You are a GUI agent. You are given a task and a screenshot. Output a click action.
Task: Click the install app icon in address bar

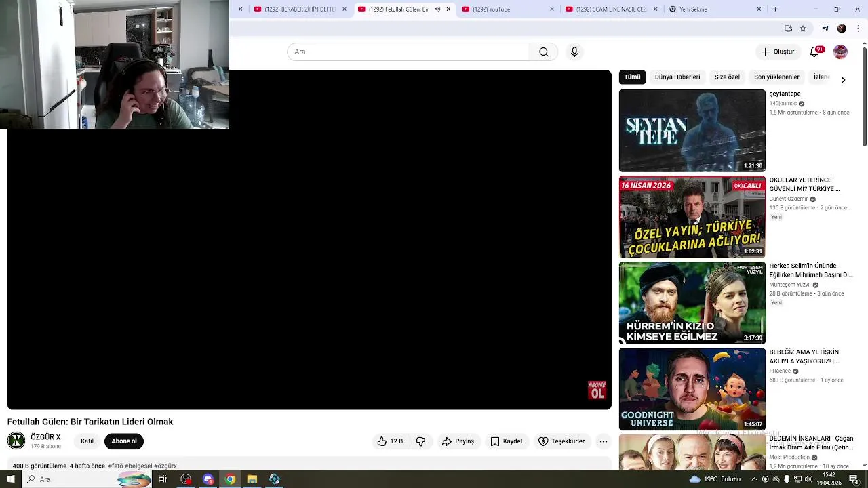click(x=788, y=28)
